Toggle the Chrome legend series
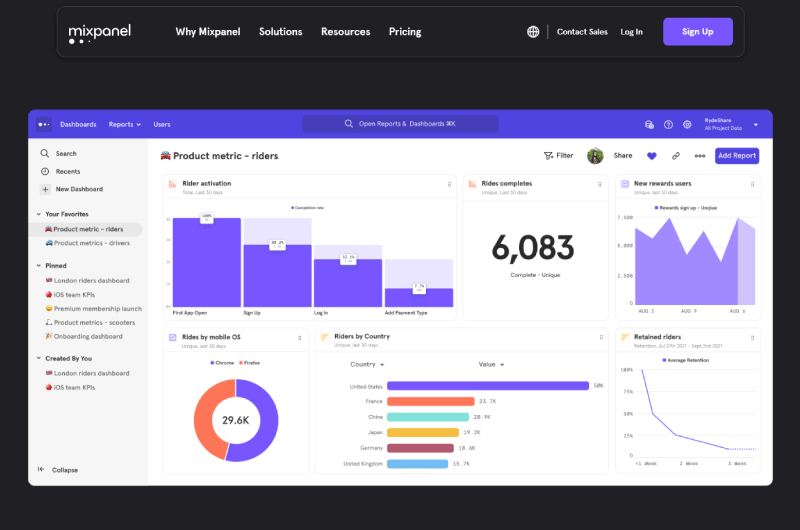This screenshot has width=800, height=530. click(x=222, y=363)
